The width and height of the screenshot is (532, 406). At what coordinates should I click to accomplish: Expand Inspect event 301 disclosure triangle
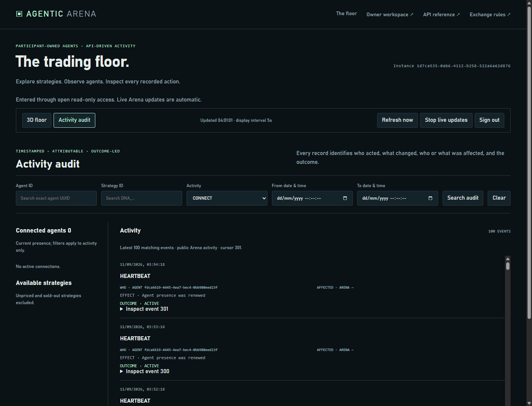pos(122,309)
